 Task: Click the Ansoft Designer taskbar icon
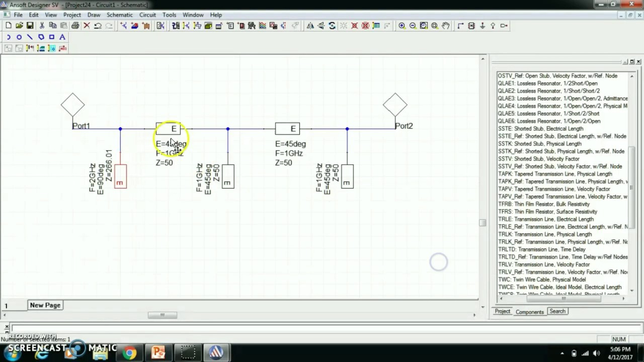tap(216, 353)
